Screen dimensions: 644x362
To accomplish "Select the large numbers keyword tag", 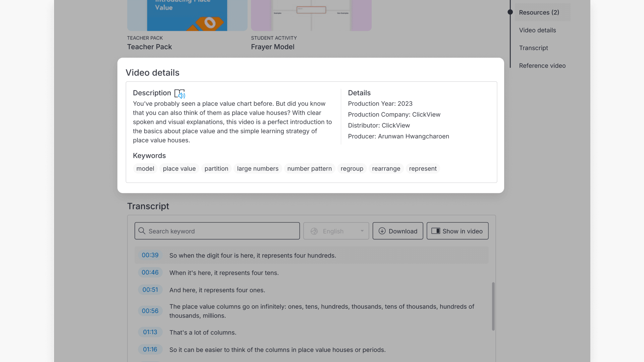I will click(258, 169).
